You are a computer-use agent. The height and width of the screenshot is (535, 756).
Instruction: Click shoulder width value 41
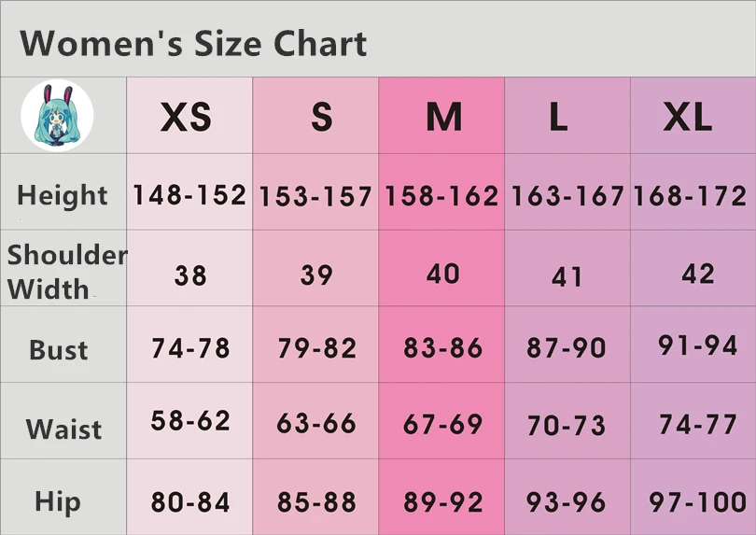(x=567, y=277)
